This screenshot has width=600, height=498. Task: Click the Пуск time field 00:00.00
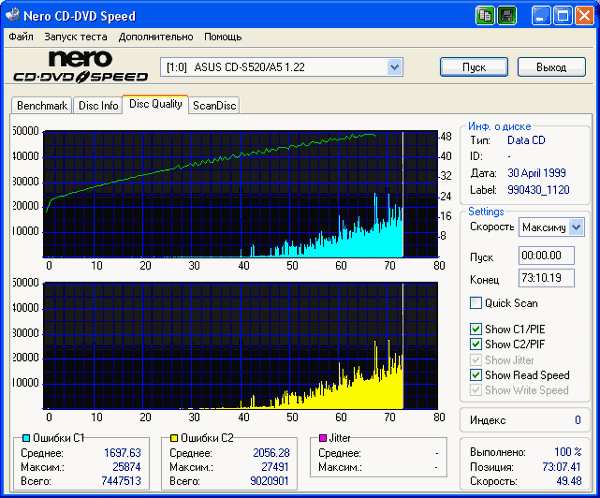(x=546, y=255)
